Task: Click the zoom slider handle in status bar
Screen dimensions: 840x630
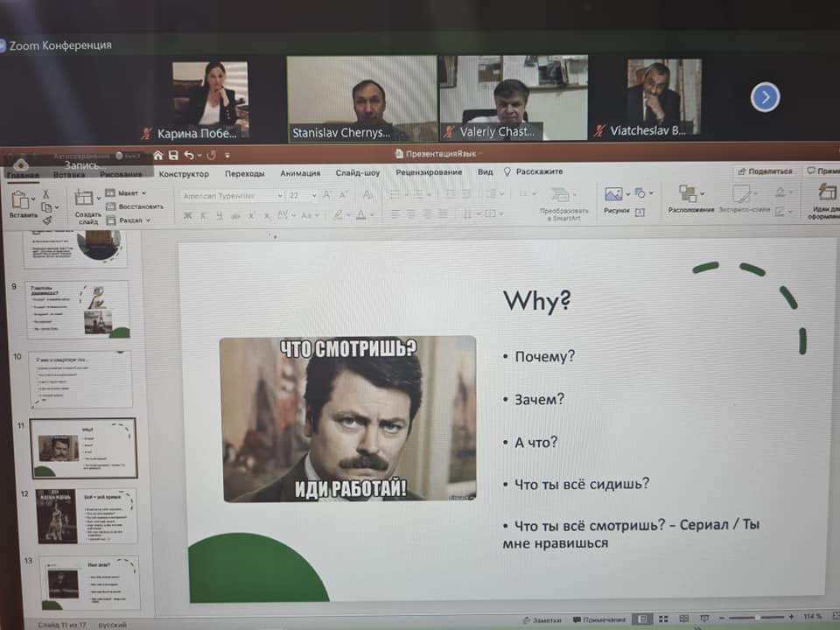Action: (758, 618)
